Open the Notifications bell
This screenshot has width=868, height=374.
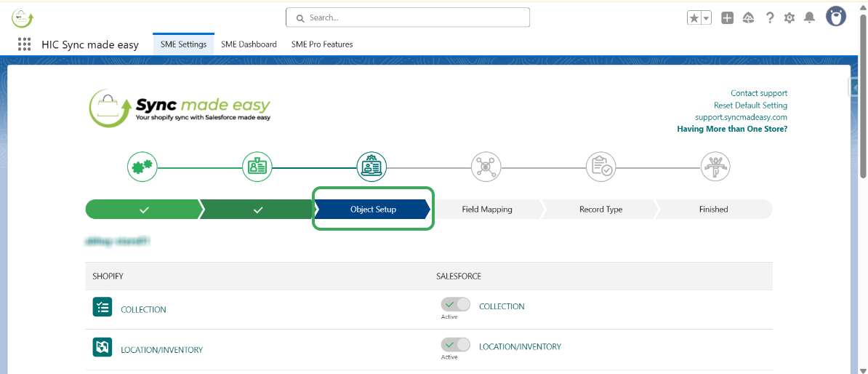pyautogui.click(x=809, y=17)
